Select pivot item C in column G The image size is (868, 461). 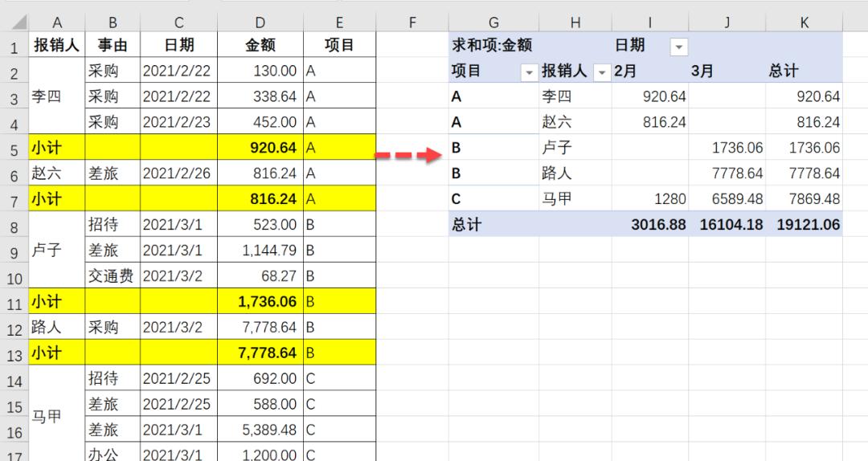coord(493,198)
